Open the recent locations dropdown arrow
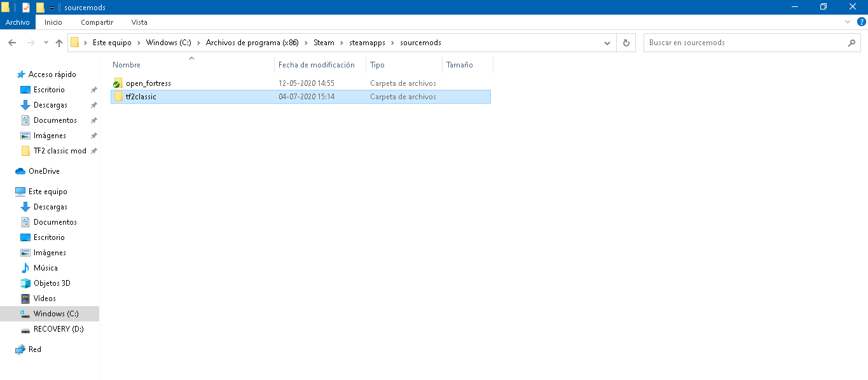 pos(46,43)
